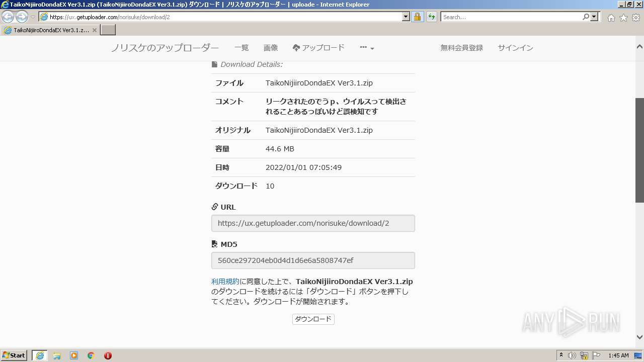
Task: Open the search provider dropdown
Action: click(x=595, y=17)
